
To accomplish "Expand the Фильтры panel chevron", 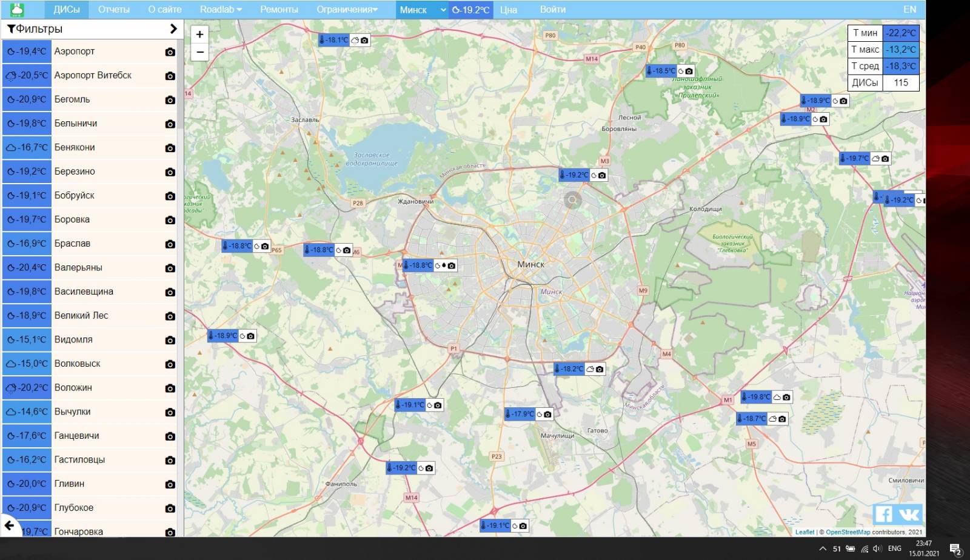I will point(173,28).
